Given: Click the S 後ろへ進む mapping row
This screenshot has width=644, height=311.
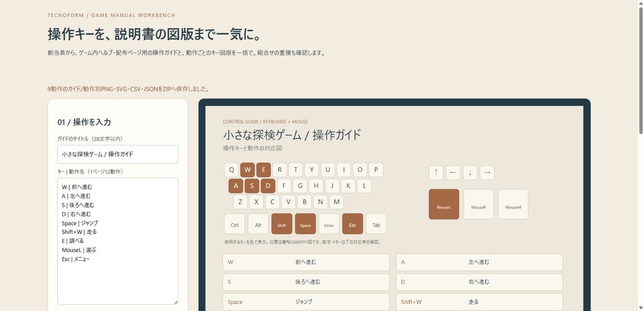Looking at the screenshot, I should (306, 282).
